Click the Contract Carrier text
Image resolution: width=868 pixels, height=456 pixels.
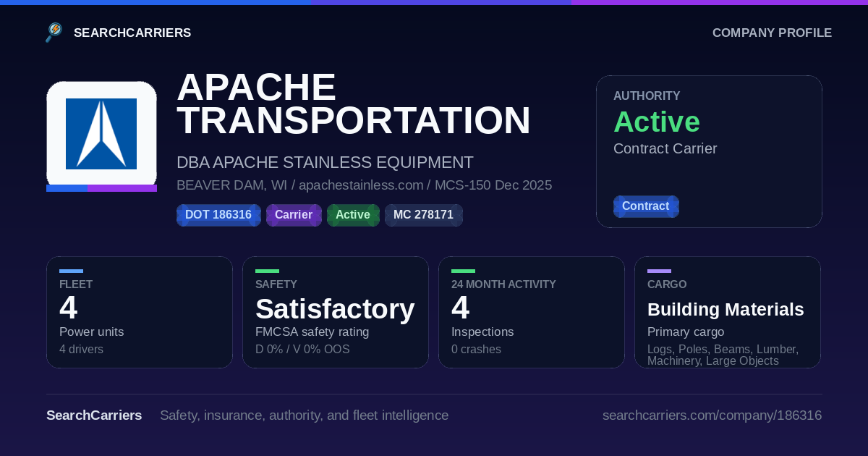(x=665, y=148)
